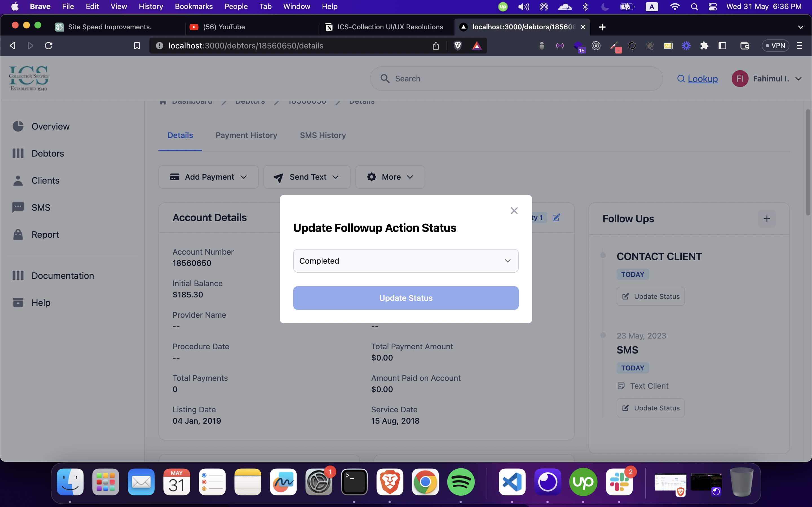Toggle the browser sidebar panel button
Viewport: 812px width, 507px height.
pos(722,46)
